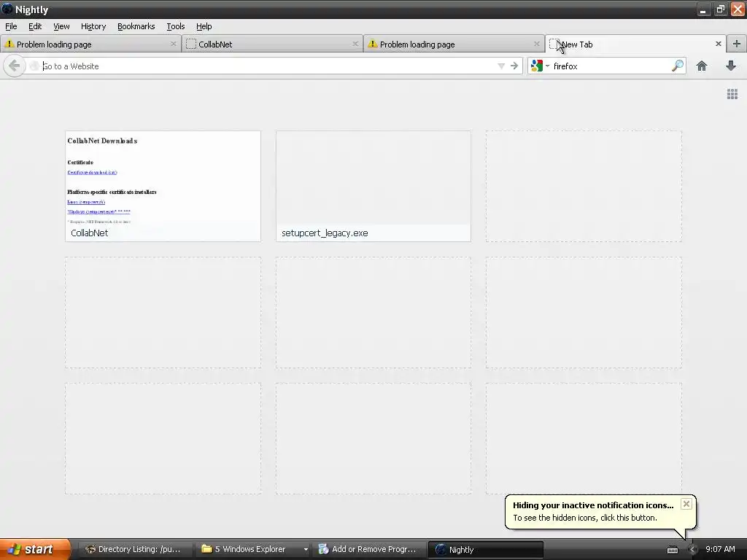Open the address bar history dropdown

coord(501,66)
